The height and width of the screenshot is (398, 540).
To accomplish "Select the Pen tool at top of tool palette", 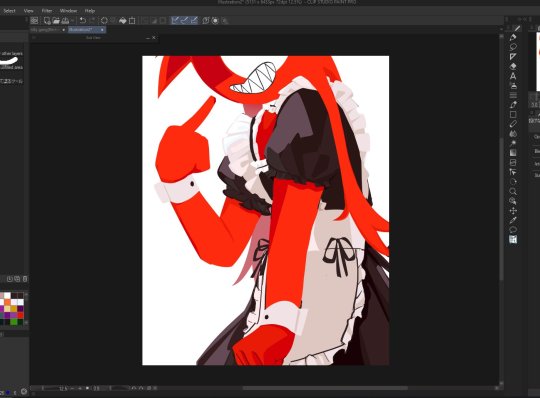I will 517,28.
